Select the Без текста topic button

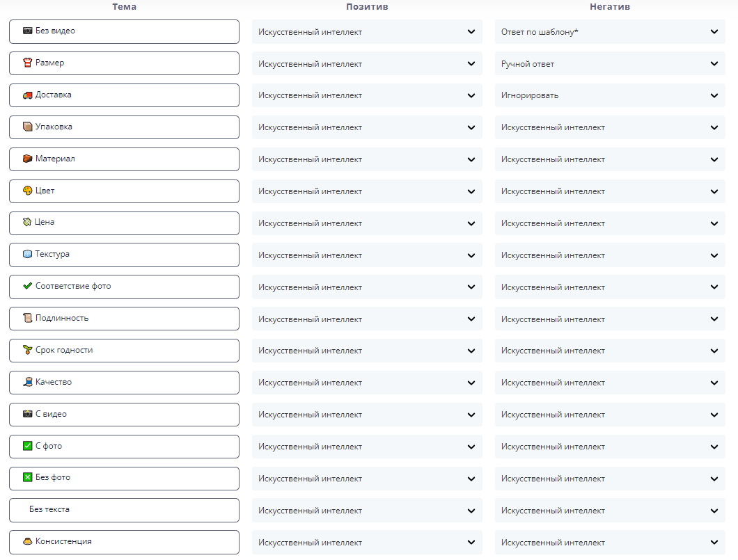124,510
